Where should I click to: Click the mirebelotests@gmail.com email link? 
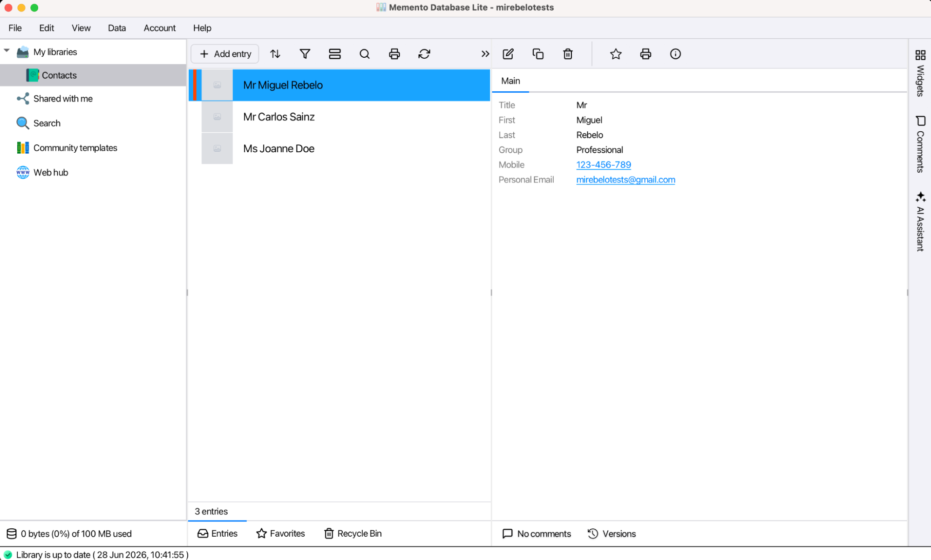(x=625, y=180)
